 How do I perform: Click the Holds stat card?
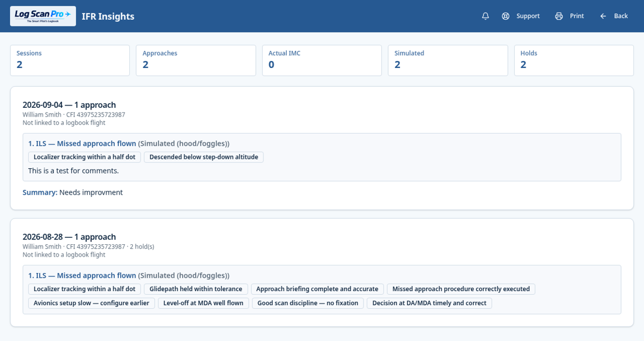574,60
